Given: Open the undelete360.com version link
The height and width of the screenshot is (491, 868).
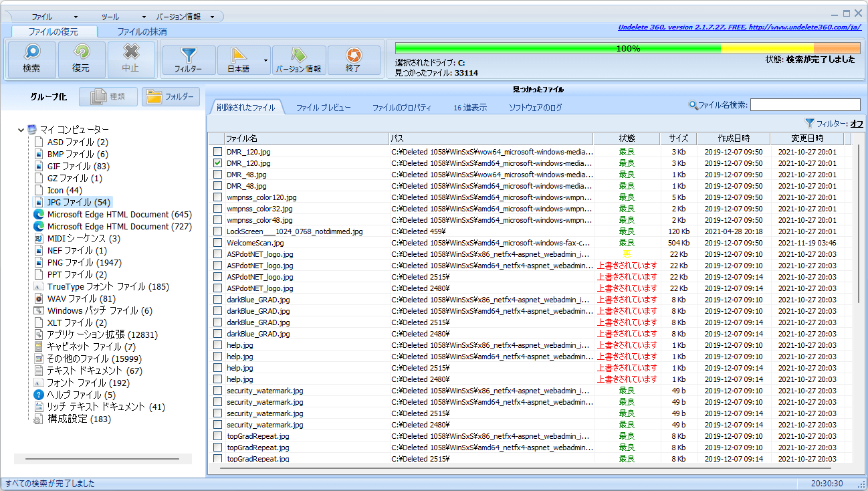Looking at the screenshot, I should tap(739, 27).
